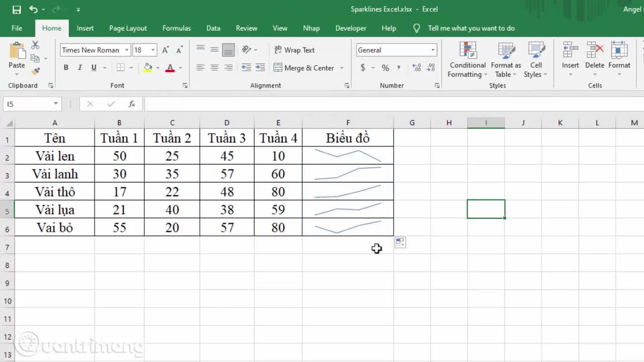Open the Number dialog launcher
This screenshot has height=362, width=644.
(x=437, y=85)
